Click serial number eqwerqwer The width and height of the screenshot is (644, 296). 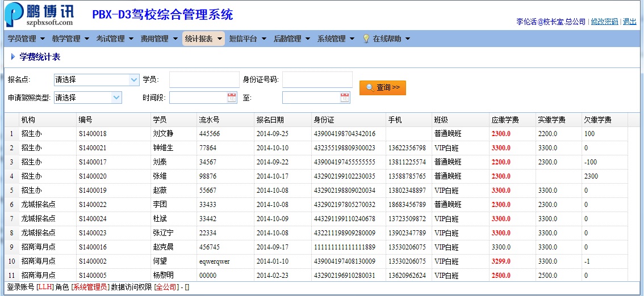[x=215, y=261]
